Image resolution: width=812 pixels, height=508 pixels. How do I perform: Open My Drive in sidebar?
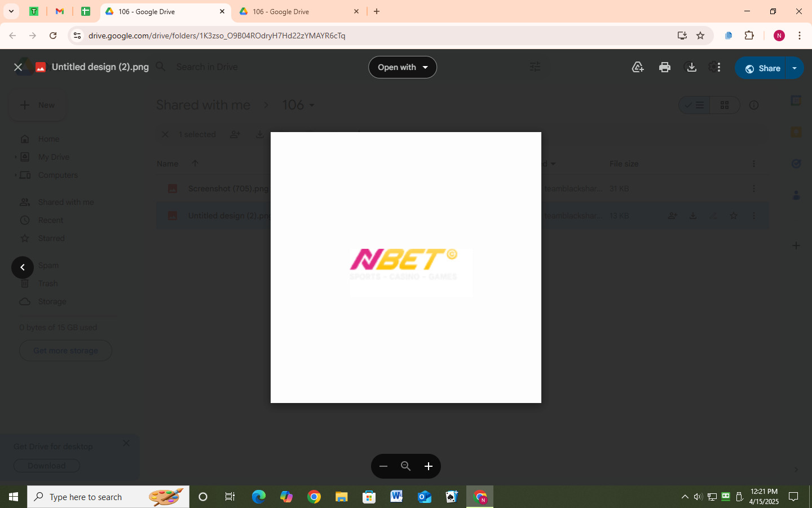(54, 157)
